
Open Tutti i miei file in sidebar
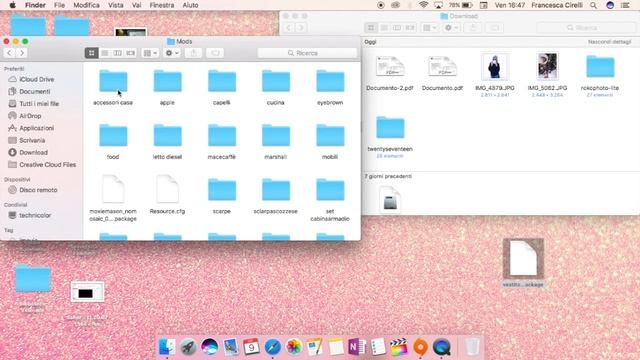(39, 104)
